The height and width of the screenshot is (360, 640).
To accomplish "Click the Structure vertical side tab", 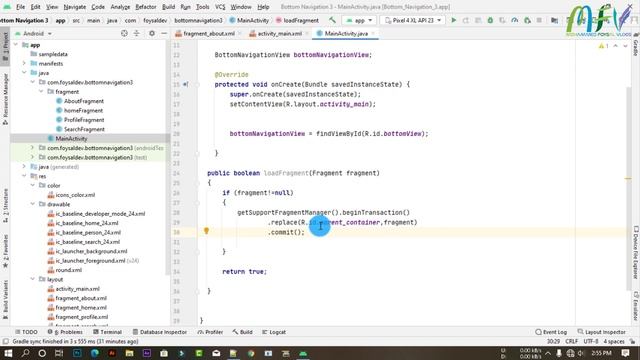I will 5,206.
